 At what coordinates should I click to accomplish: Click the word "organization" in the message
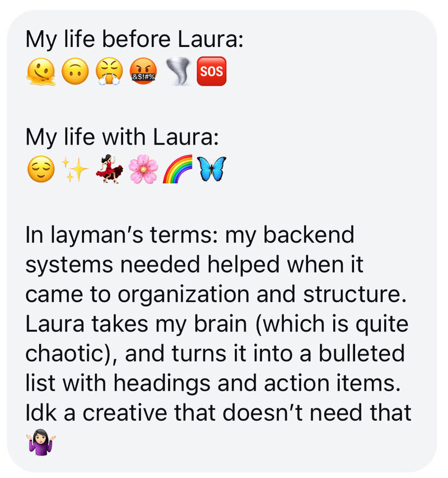pyautogui.click(x=184, y=295)
